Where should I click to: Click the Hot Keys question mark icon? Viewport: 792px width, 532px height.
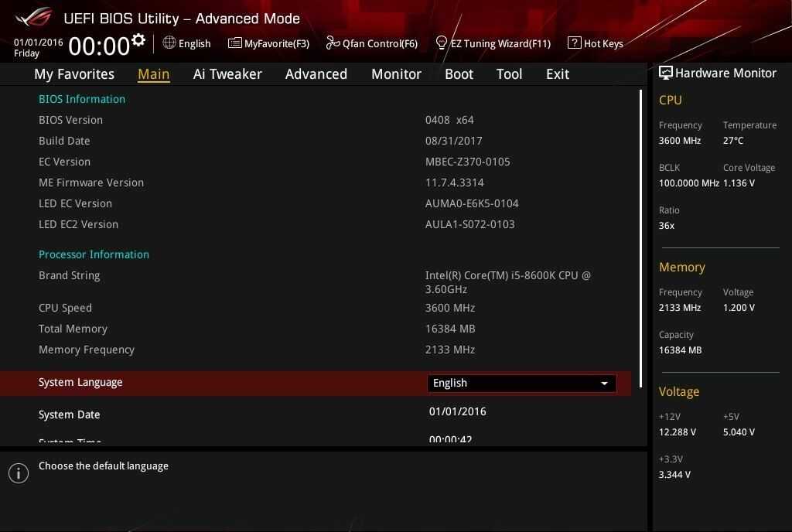pos(574,43)
